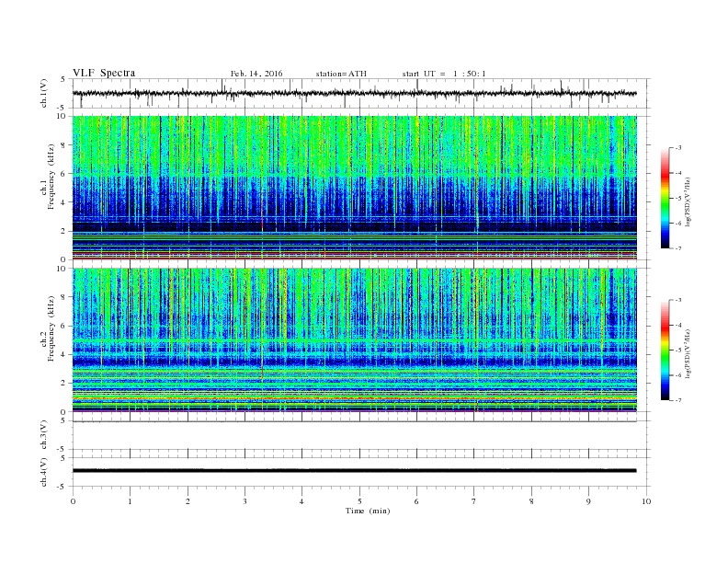This screenshot has width=728, height=563.
Task: Click time axis tick label "5" at bottom
Action: (x=359, y=501)
